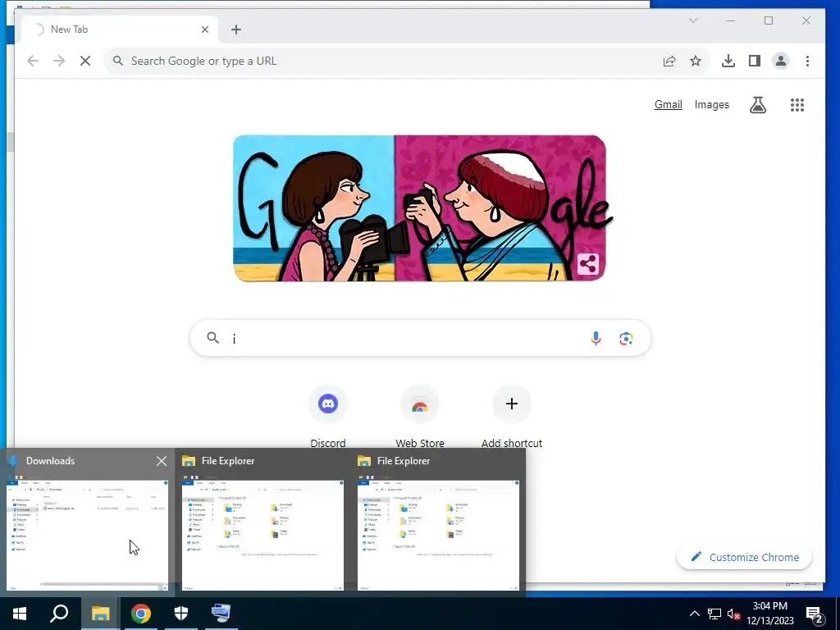Toggle Chrome side panel icon
Viewport: 840px width, 630px height.
755,61
